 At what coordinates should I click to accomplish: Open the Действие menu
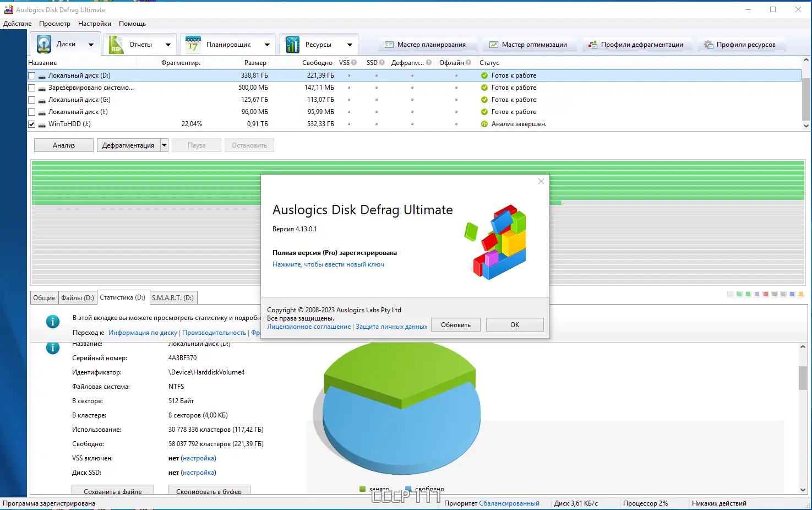pyautogui.click(x=17, y=24)
